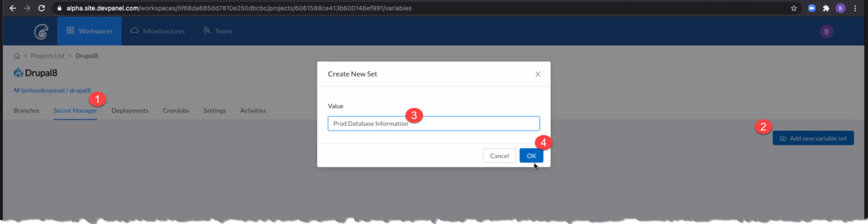Bookmark page using star icon
Viewport: 868px width, 224px height.
click(x=794, y=8)
